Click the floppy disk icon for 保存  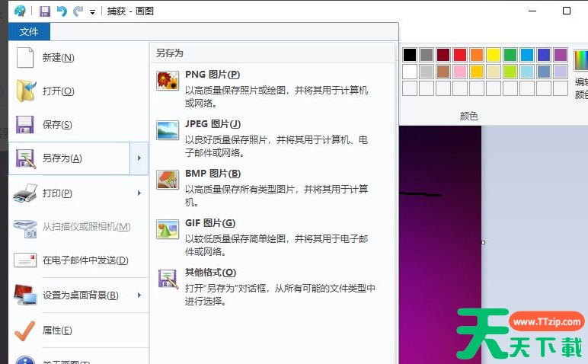[24, 124]
